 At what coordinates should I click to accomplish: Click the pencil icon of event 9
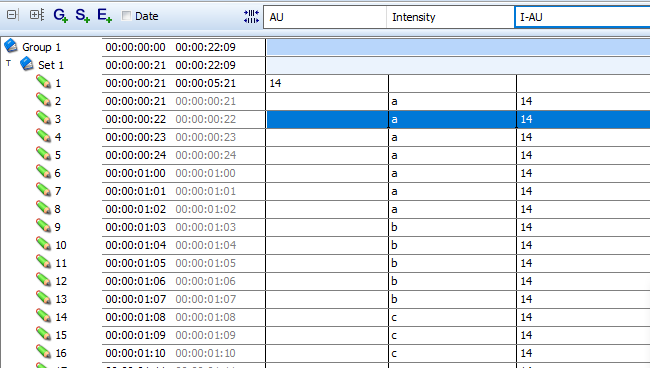(x=44, y=226)
